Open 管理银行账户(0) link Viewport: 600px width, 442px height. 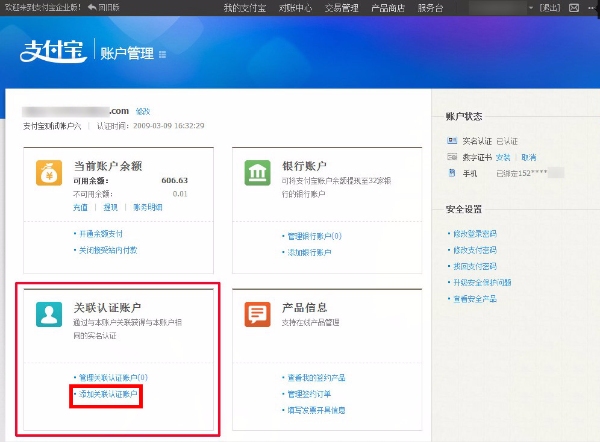click(x=314, y=236)
